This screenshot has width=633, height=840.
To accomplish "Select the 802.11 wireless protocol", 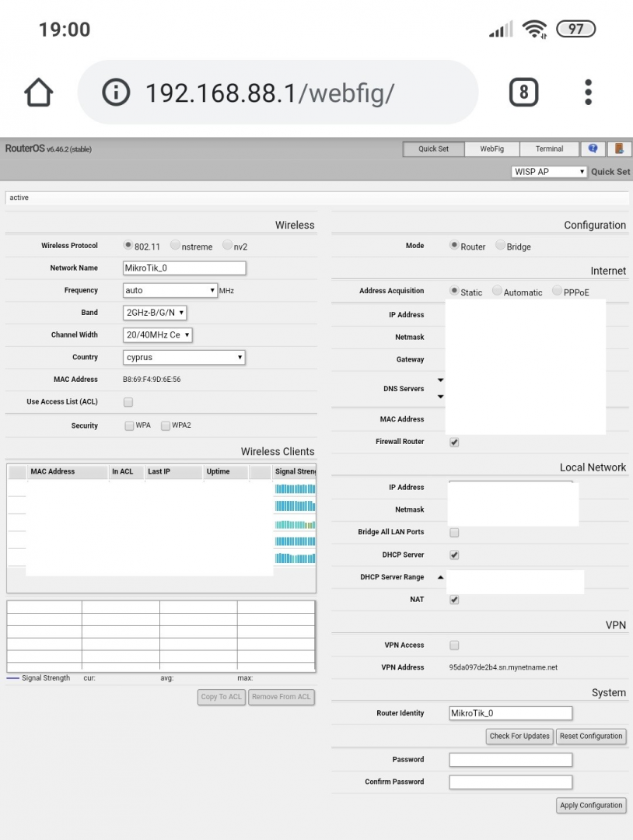I will pos(128,245).
